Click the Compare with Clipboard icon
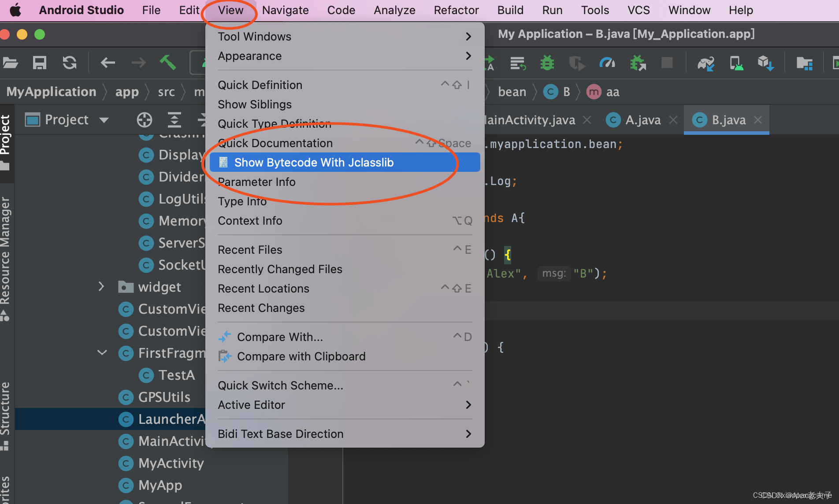 pyautogui.click(x=225, y=356)
